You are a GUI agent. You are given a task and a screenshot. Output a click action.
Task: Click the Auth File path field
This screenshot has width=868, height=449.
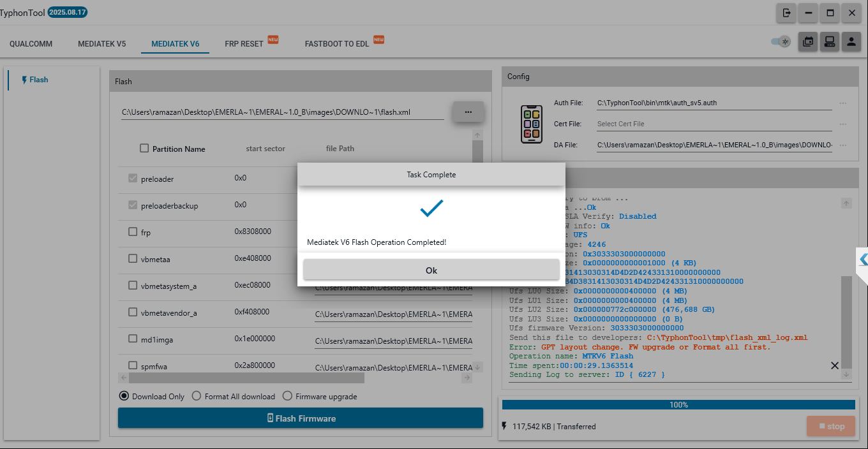point(714,103)
